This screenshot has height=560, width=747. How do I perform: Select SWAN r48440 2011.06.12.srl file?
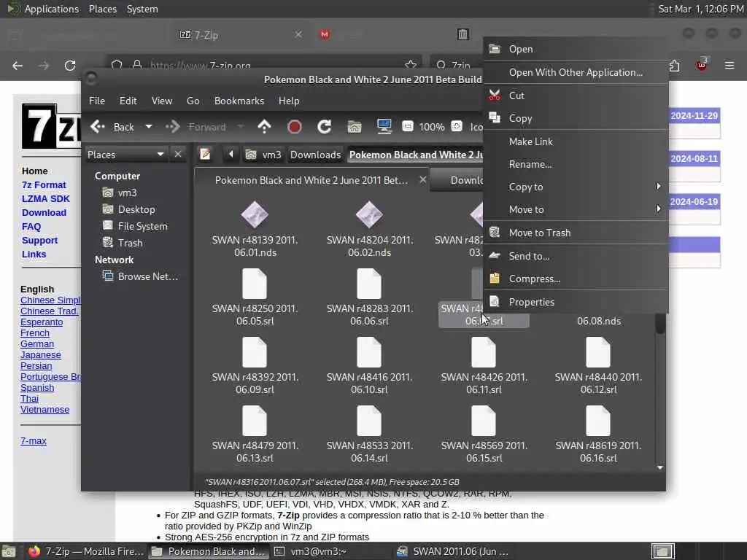598,366
